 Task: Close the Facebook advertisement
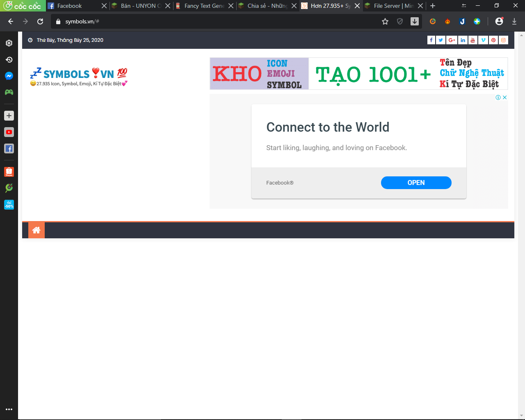pyautogui.click(x=505, y=98)
